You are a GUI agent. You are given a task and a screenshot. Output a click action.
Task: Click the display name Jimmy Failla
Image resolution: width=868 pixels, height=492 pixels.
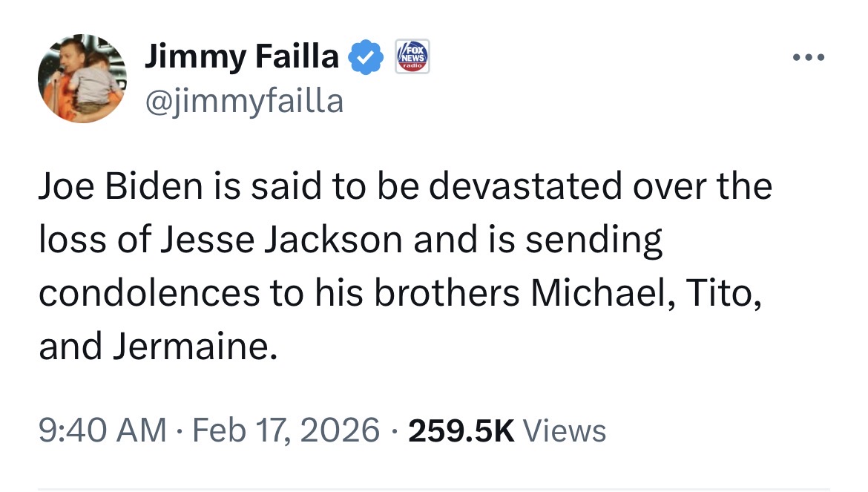pyautogui.click(x=242, y=57)
